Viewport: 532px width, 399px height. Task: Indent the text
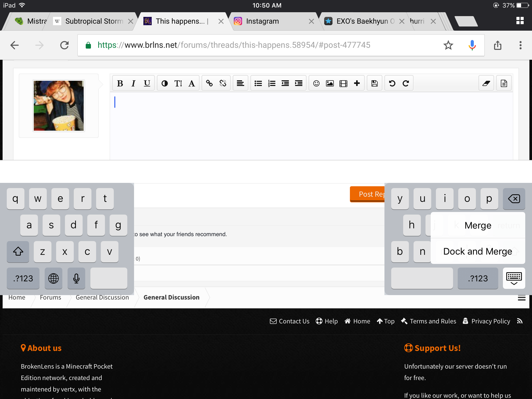pyautogui.click(x=299, y=83)
